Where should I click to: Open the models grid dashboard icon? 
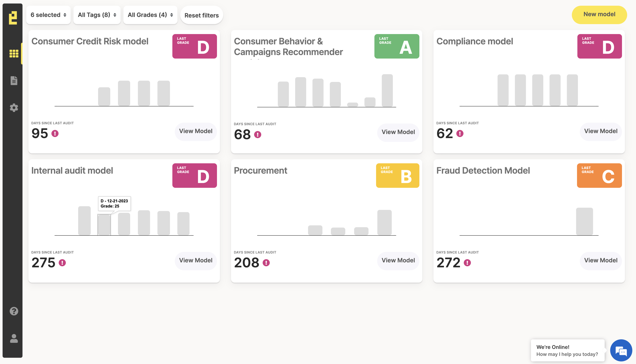[14, 54]
